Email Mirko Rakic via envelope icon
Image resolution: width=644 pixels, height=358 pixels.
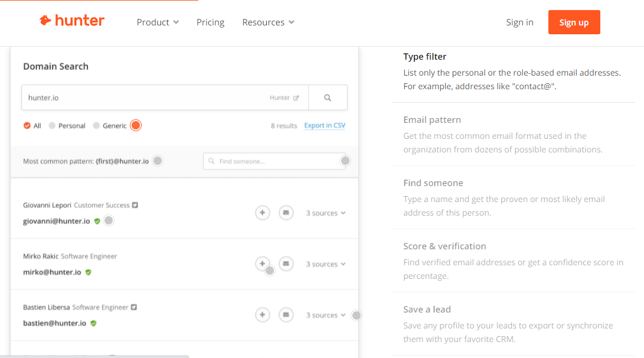pyautogui.click(x=286, y=263)
